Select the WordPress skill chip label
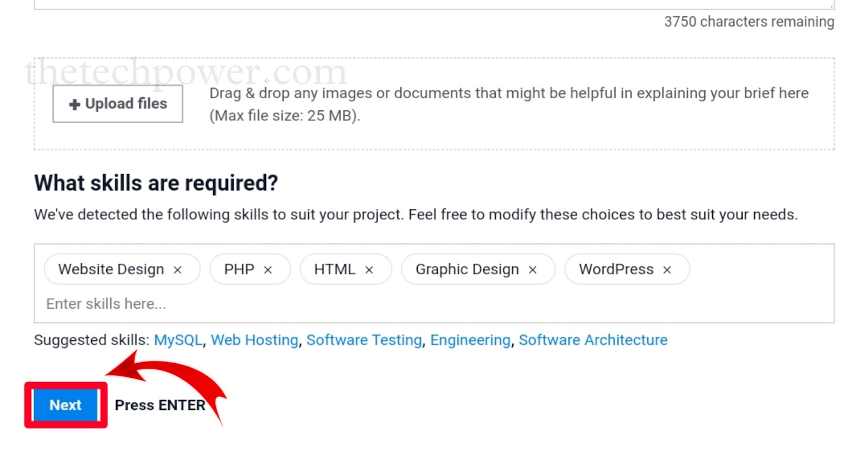Image resolution: width=868 pixels, height=456 pixels. (x=616, y=269)
